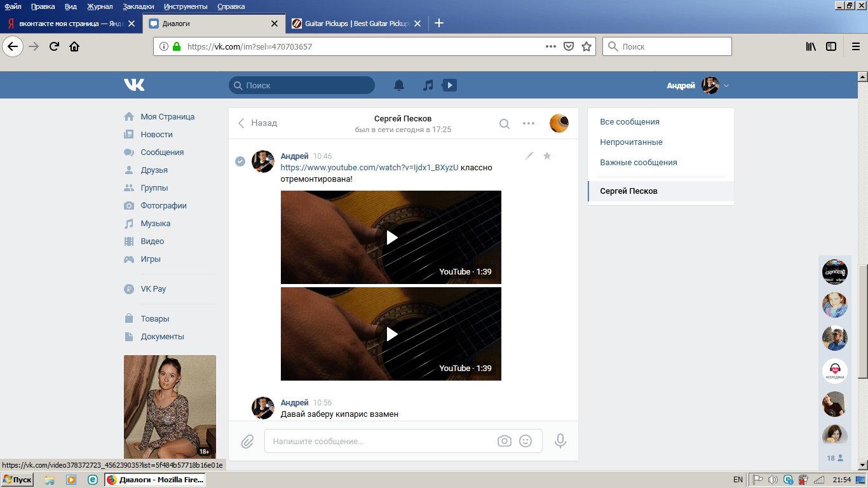Open the emoji smiley picker
This screenshot has width=868, height=488.
[526, 441]
